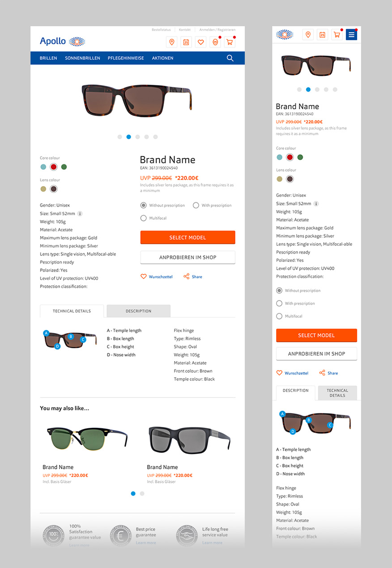Click the face try-on icon in desktop header
392x568 pixels.
point(215,42)
